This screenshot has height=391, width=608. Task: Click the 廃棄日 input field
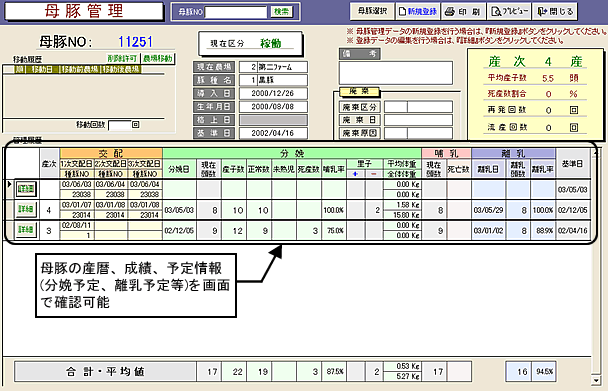(418, 120)
